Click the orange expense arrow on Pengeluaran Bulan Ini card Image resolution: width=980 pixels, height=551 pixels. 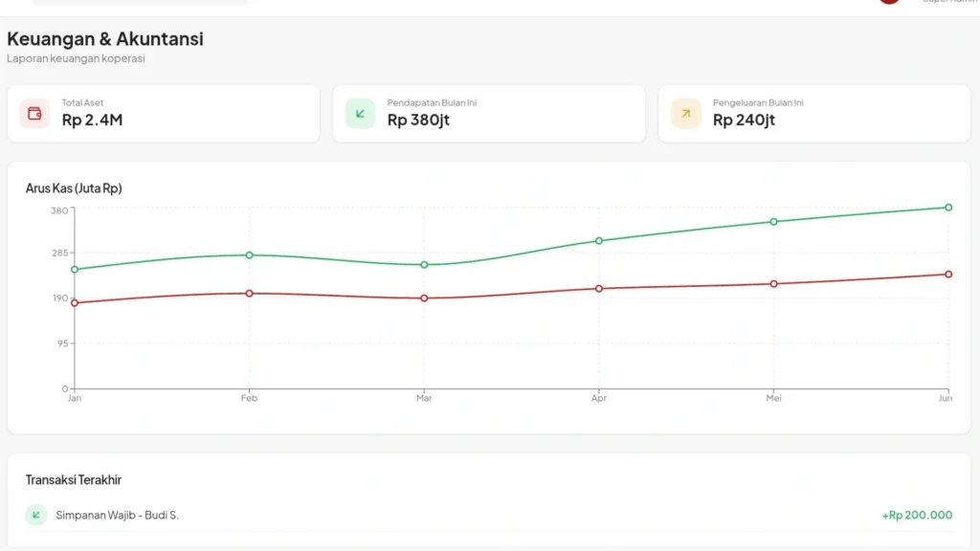[x=684, y=113]
